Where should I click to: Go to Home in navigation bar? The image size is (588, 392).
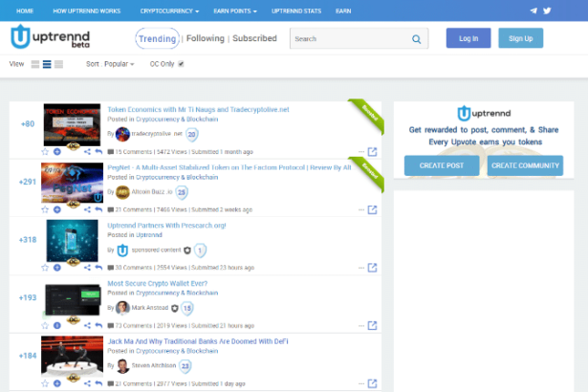coord(25,11)
